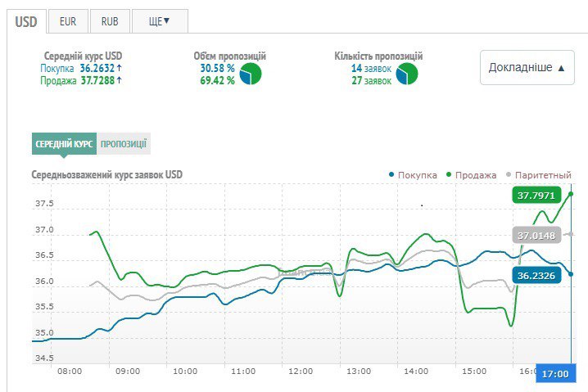Show the ПРОПОЗИЦІЇ chart view

(124, 144)
